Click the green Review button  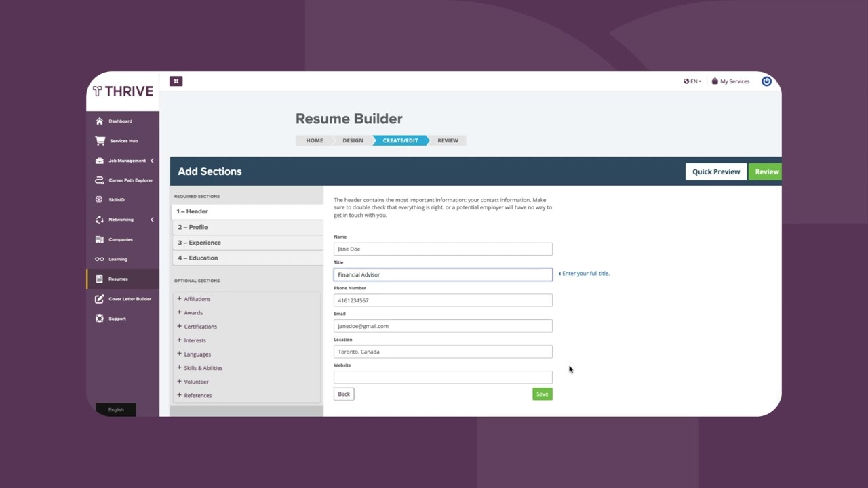pos(766,171)
